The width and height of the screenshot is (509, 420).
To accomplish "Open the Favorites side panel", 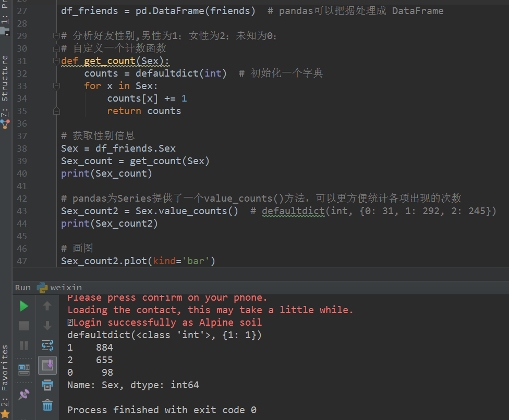I will pyautogui.click(x=5, y=375).
